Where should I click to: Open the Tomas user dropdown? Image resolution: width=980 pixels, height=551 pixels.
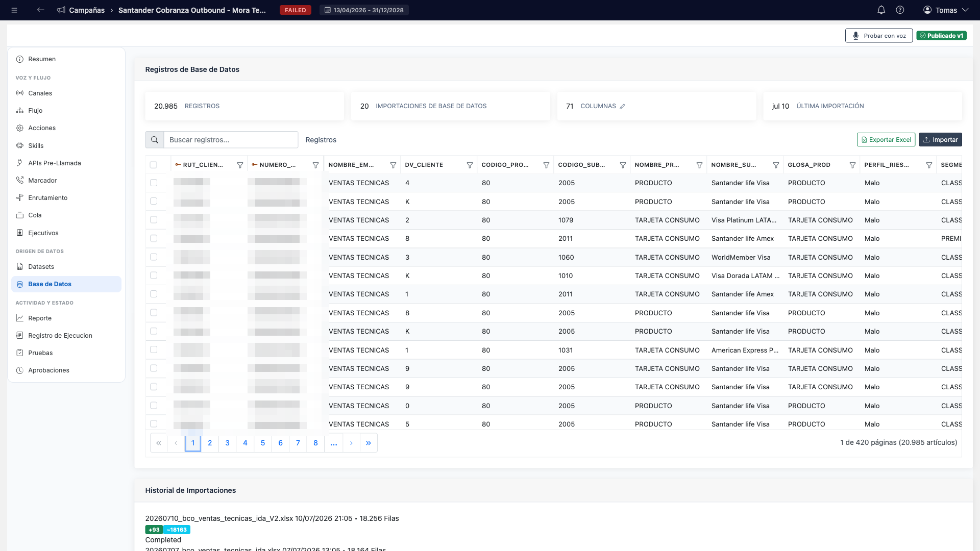coord(946,10)
